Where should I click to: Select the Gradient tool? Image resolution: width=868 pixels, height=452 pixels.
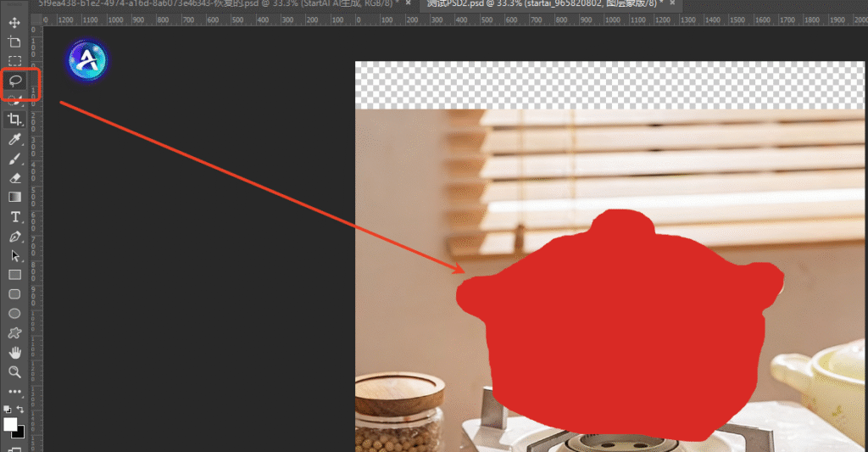point(14,197)
